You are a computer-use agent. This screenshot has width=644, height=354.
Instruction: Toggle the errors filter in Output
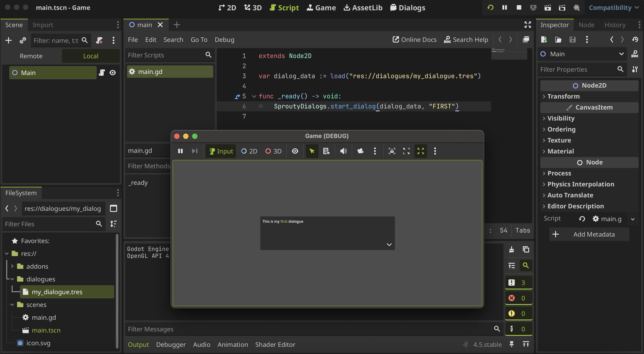tap(518, 298)
